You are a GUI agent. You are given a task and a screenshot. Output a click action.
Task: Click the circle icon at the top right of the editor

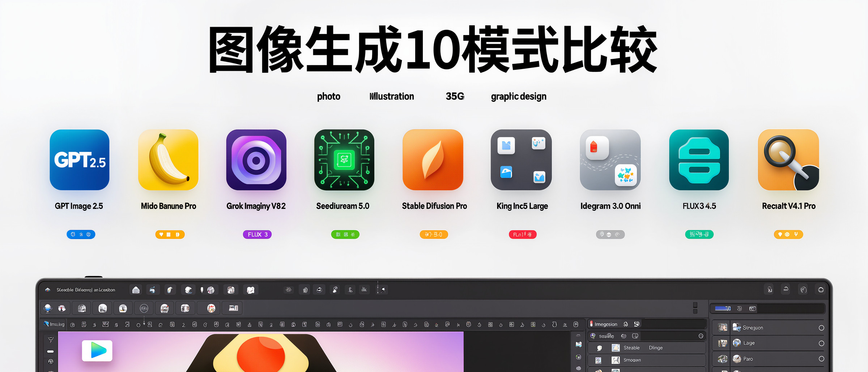tap(821, 290)
